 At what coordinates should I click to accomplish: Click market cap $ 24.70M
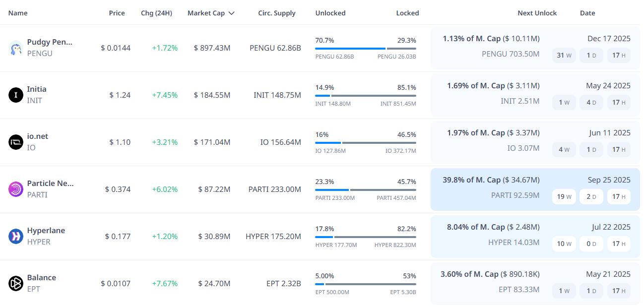214,284
